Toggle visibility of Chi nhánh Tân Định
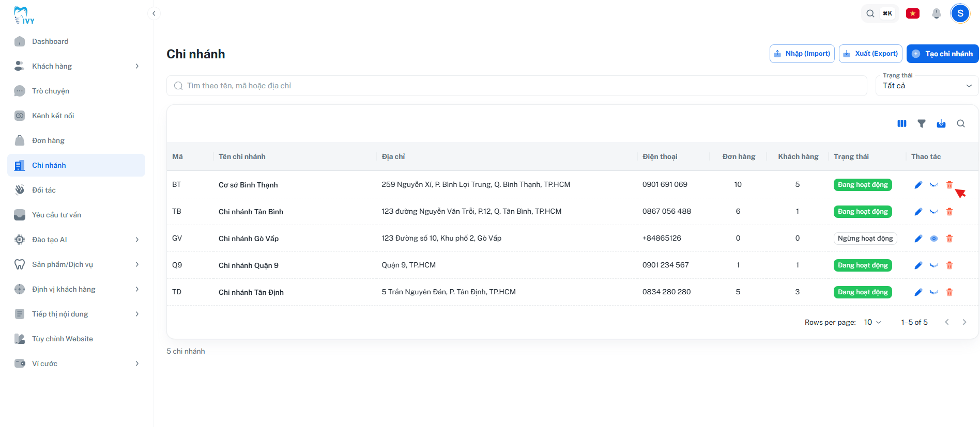This screenshot has width=980, height=427. click(x=934, y=292)
